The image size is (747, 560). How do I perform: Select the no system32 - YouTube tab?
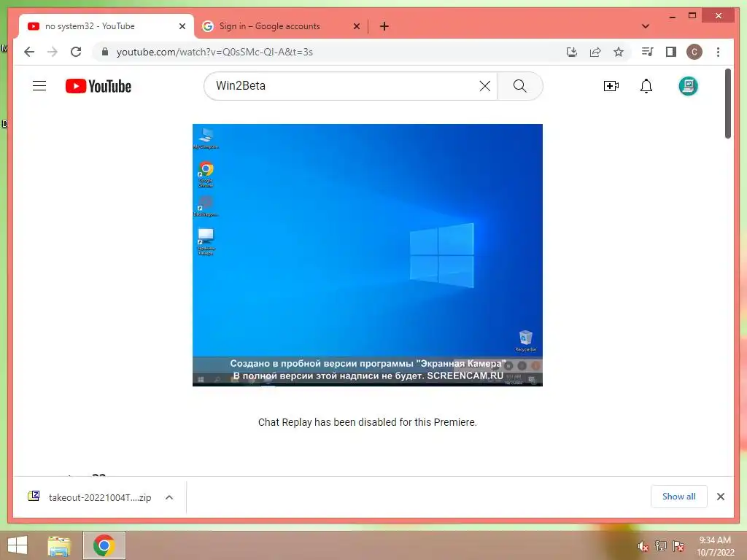(90, 26)
